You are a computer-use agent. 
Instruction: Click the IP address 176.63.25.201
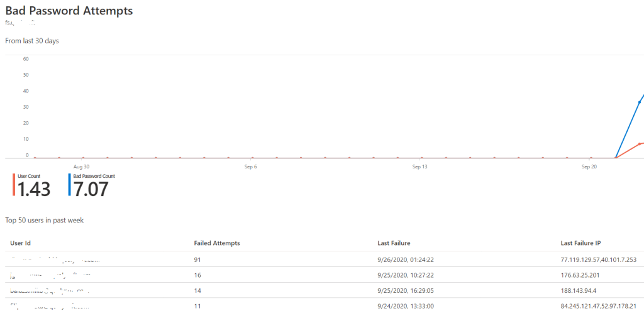coord(584,275)
